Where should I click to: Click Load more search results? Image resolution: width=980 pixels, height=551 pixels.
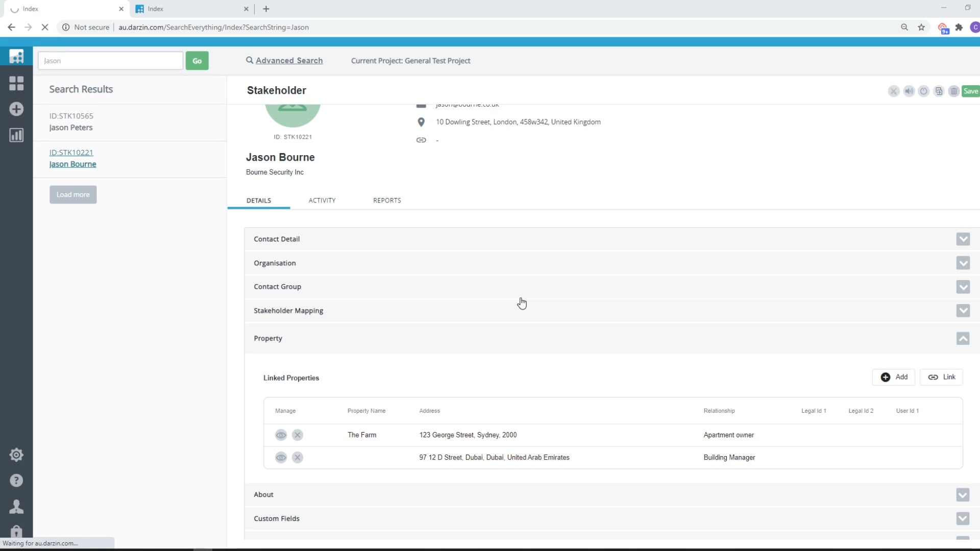73,195
